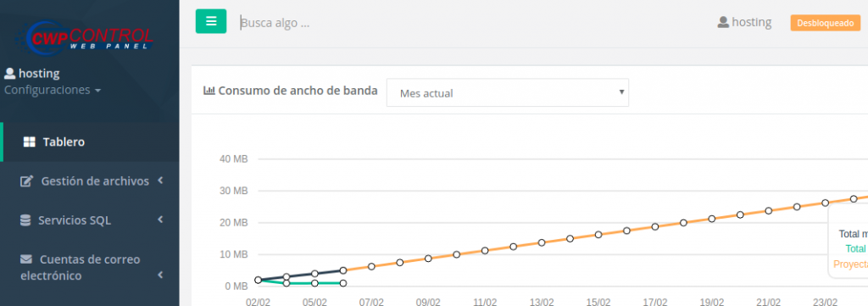
Task: Click the Servicios SQL database icon
Action: click(x=25, y=220)
